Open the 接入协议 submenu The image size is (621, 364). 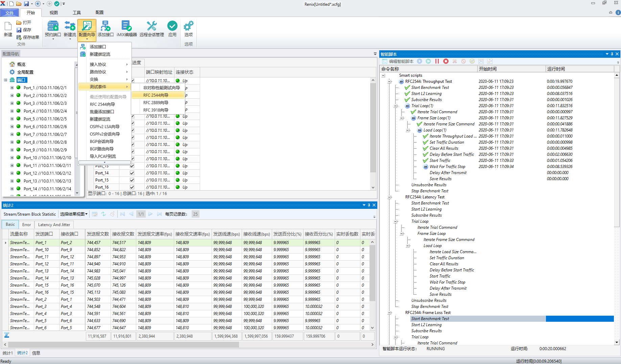104,64
